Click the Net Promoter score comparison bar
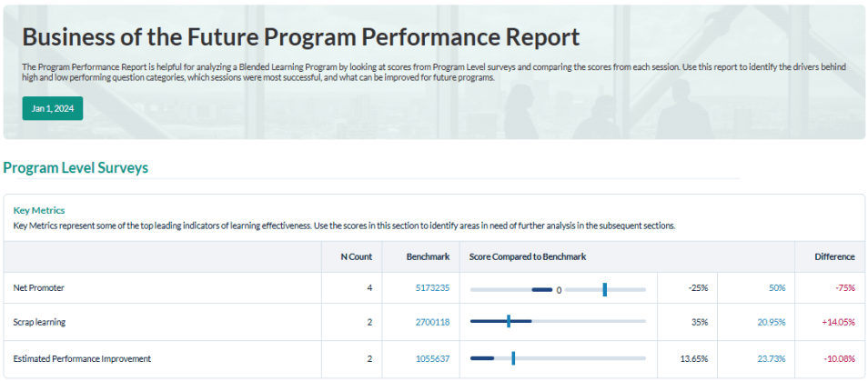868x381 pixels. point(557,289)
